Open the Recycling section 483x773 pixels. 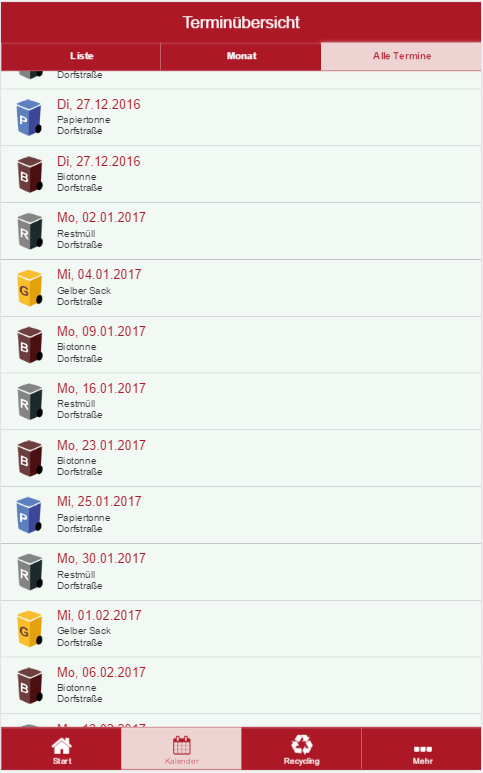[301, 744]
